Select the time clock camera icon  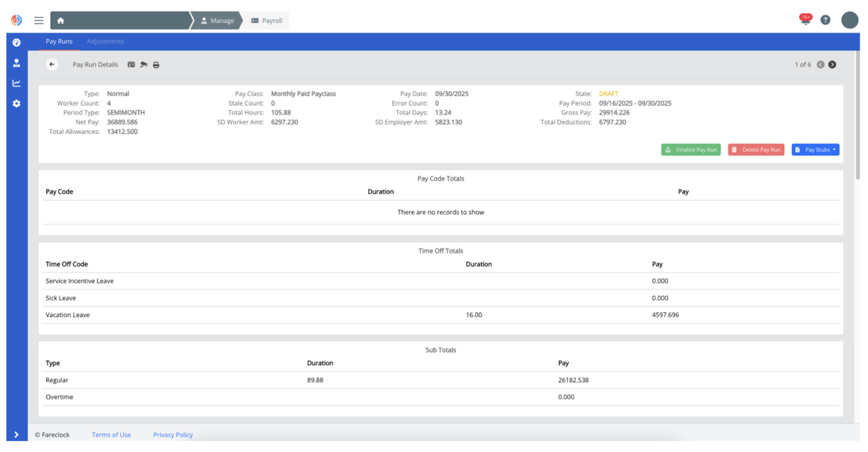[x=144, y=64]
